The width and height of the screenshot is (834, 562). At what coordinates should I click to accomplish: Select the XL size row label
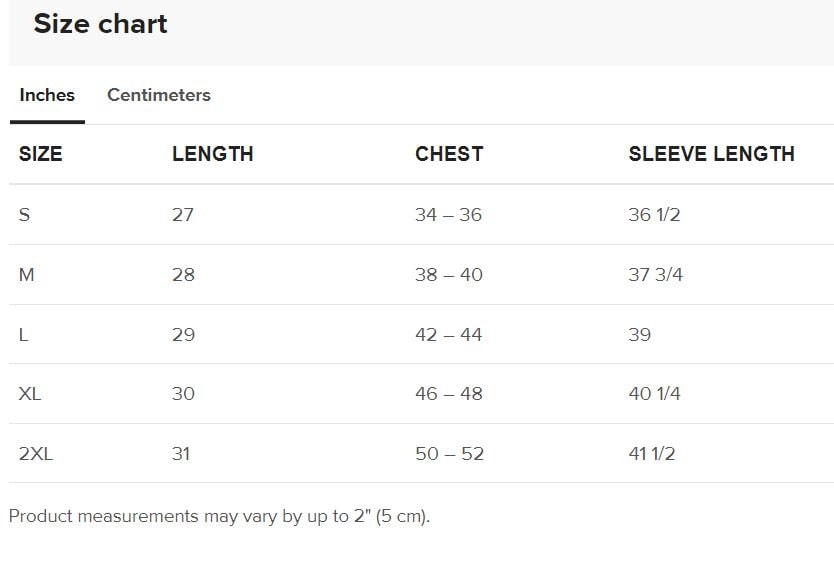pyautogui.click(x=30, y=394)
